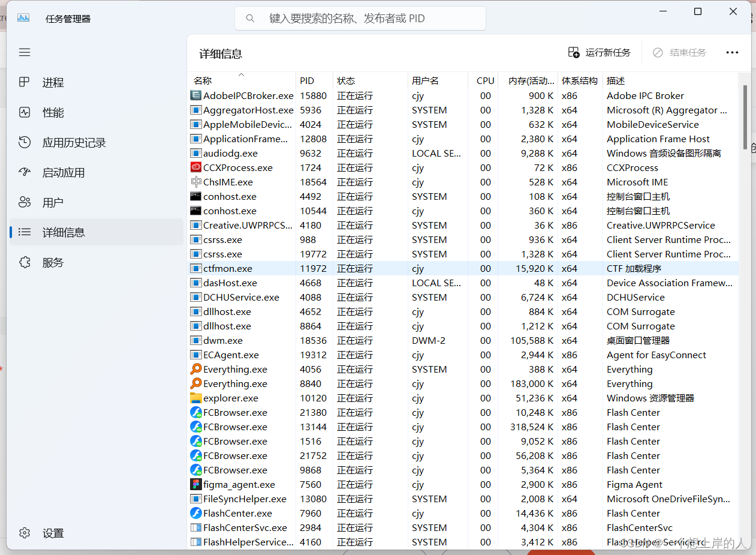Click the 183,000 K memory value
This screenshot has width=756, height=555.
532,383
